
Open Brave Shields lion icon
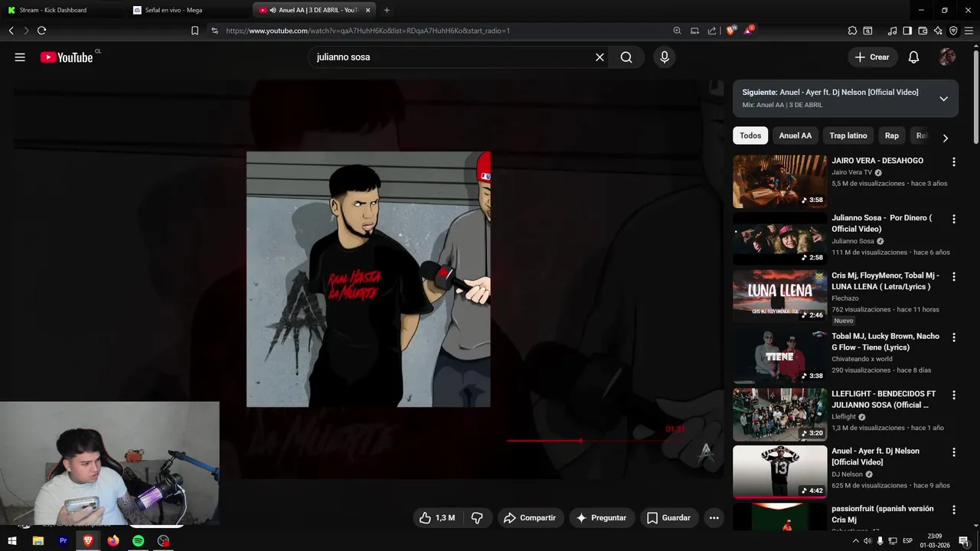[730, 31]
